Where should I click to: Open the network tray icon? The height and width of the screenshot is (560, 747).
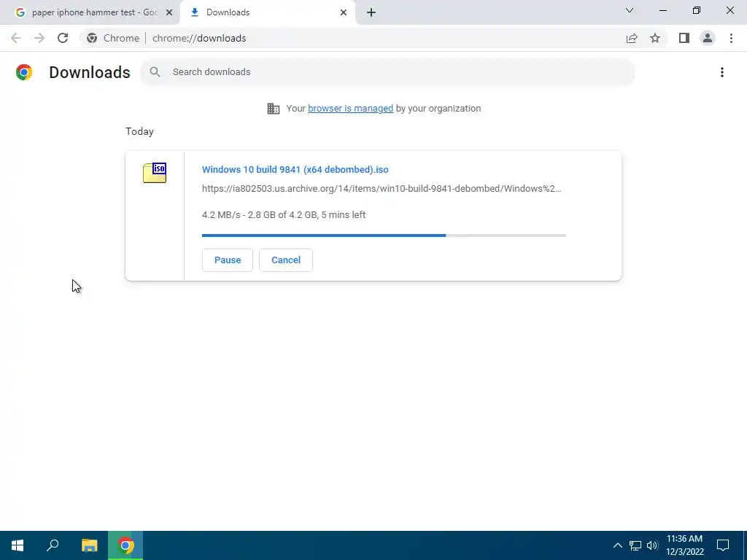point(635,545)
